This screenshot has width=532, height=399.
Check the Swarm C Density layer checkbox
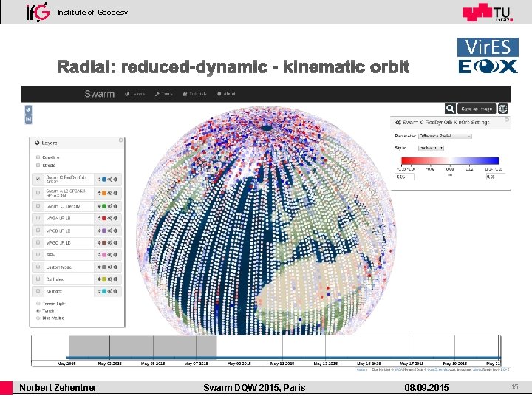point(38,206)
